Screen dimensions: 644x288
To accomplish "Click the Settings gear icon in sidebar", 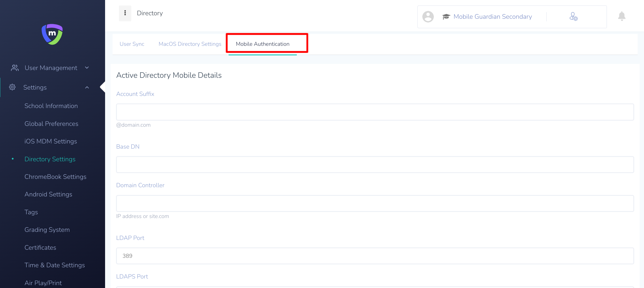I will coord(12,87).
